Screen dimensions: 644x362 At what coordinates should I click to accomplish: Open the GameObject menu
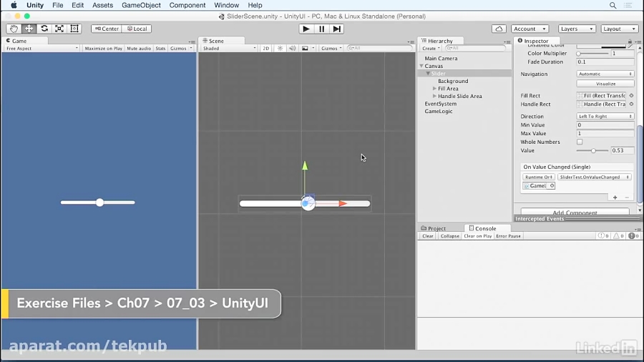[x=141, y=5]
